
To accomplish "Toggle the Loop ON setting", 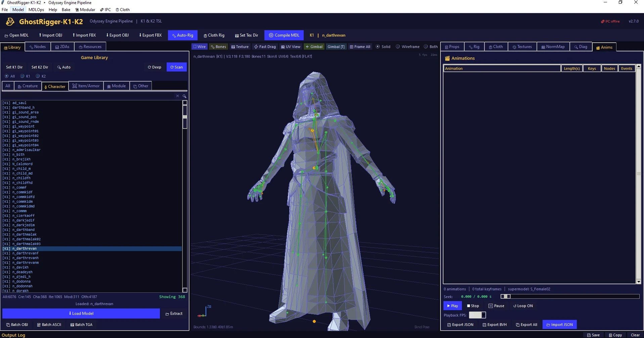I will (x=523, y=306).
